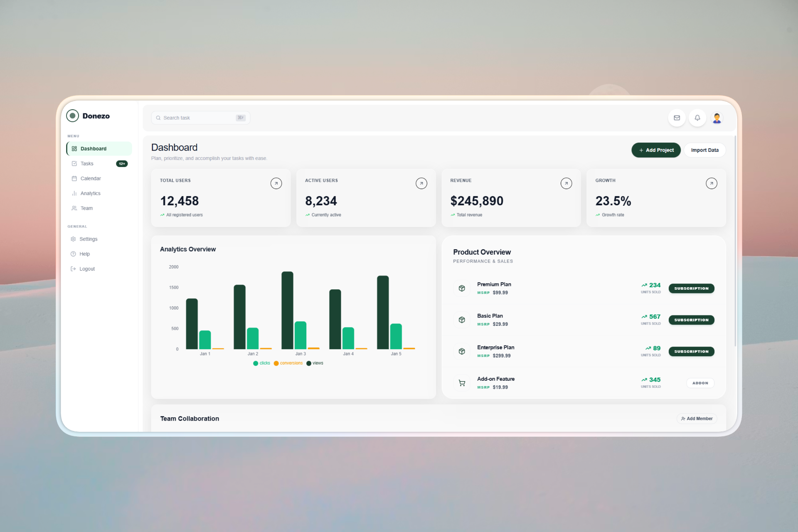Click the package icon next to Premium Plan
The image size is (798, 532).
[462, 288]
